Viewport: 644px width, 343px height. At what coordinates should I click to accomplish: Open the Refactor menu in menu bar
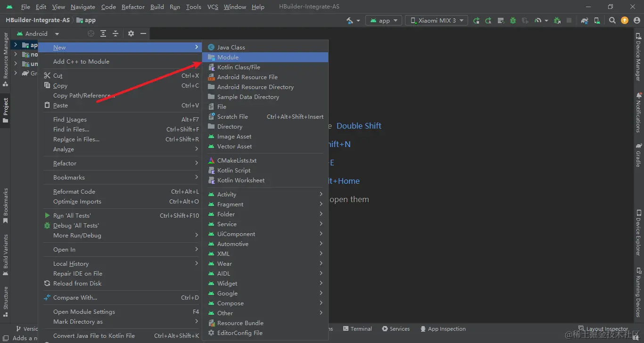point(133,7)
